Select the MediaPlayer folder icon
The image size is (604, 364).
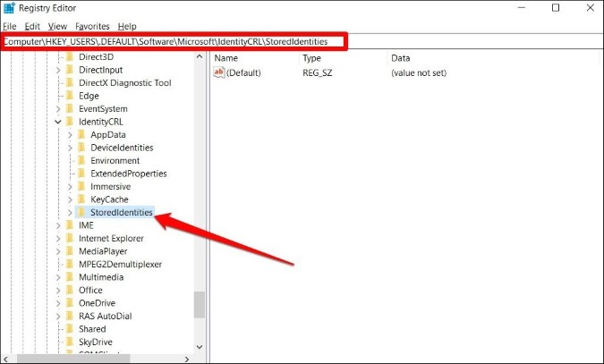pos(70,251)
